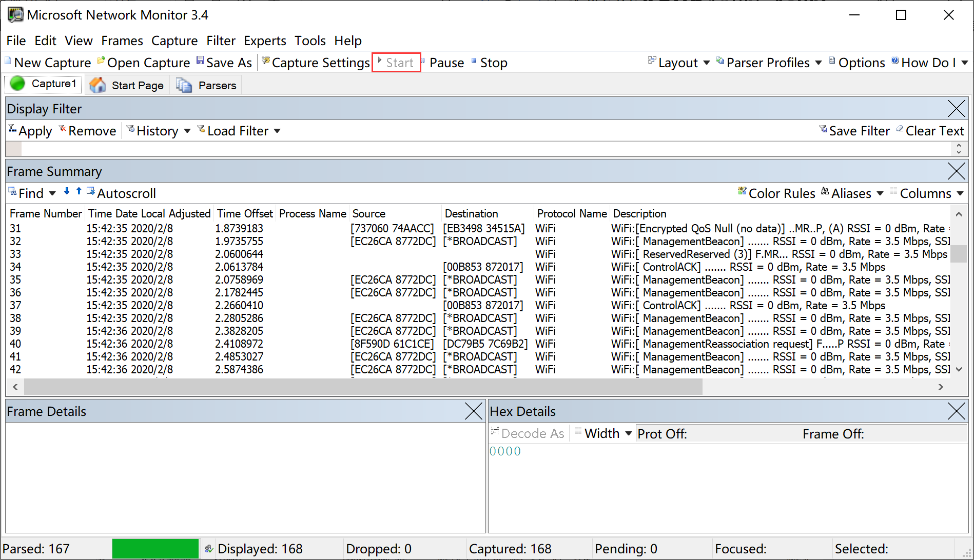Click the find previous up arrow icon
This screenshot has height=560, width=974.
(79, 191)
